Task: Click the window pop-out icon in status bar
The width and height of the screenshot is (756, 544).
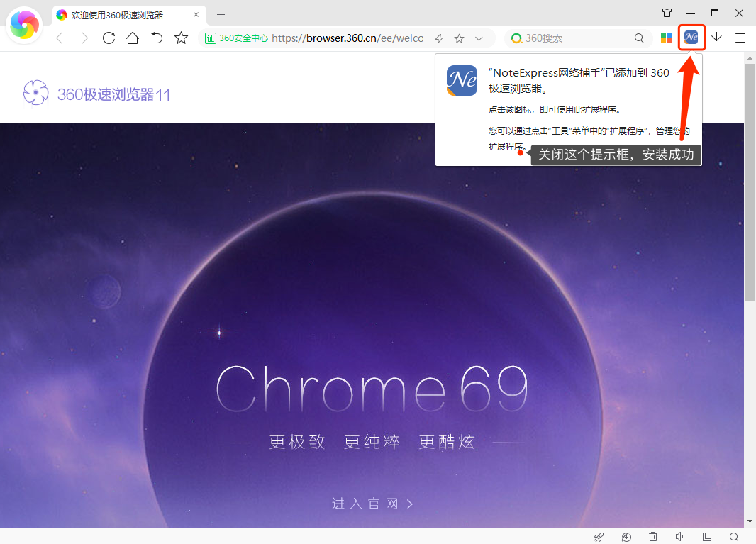Action: (x=707, y=537)
